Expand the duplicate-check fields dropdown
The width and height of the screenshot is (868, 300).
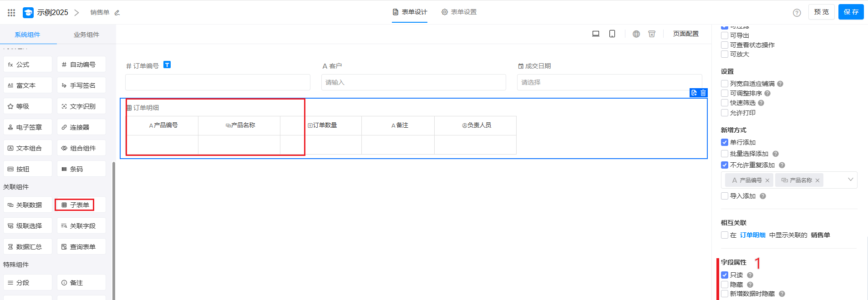click(850, 180)
